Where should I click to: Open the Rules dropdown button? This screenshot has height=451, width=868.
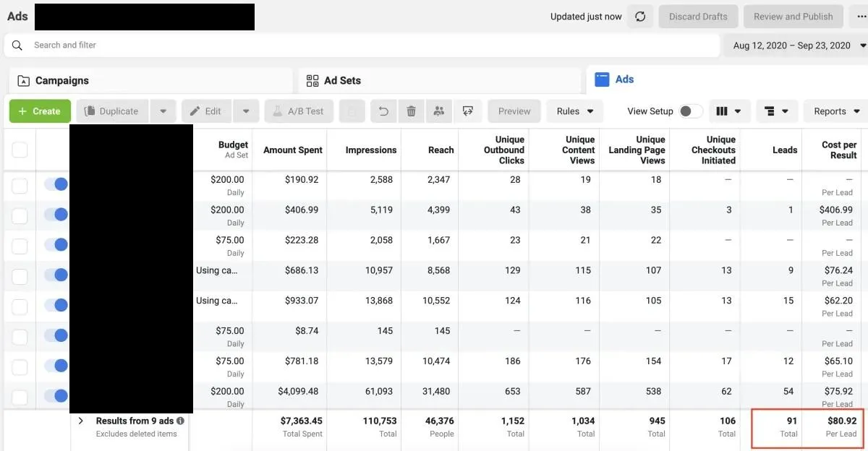point(574,111)
